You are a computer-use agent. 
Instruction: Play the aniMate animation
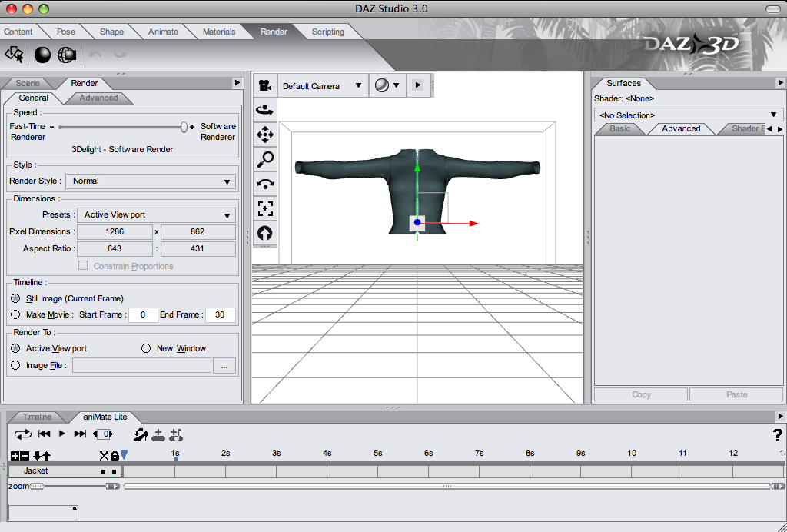(x=61, y=434)
